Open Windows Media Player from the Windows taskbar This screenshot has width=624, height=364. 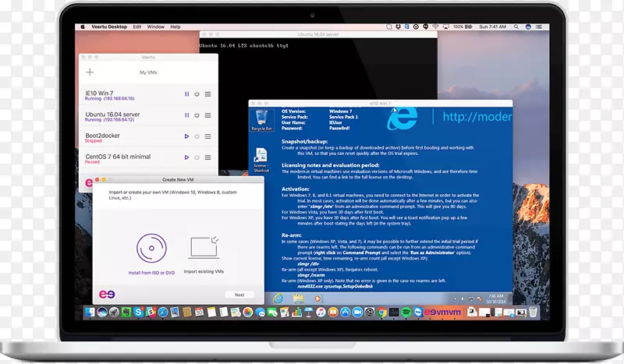click(317, 299)
